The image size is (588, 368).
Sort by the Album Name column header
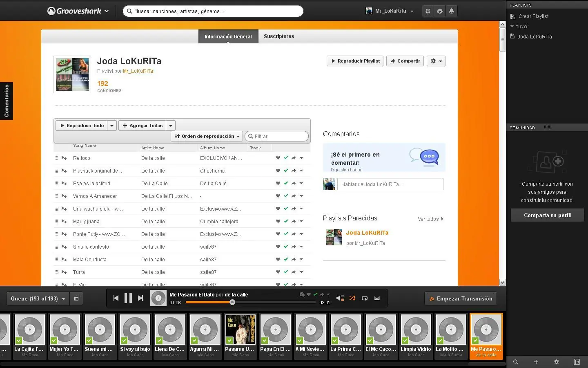213,148
